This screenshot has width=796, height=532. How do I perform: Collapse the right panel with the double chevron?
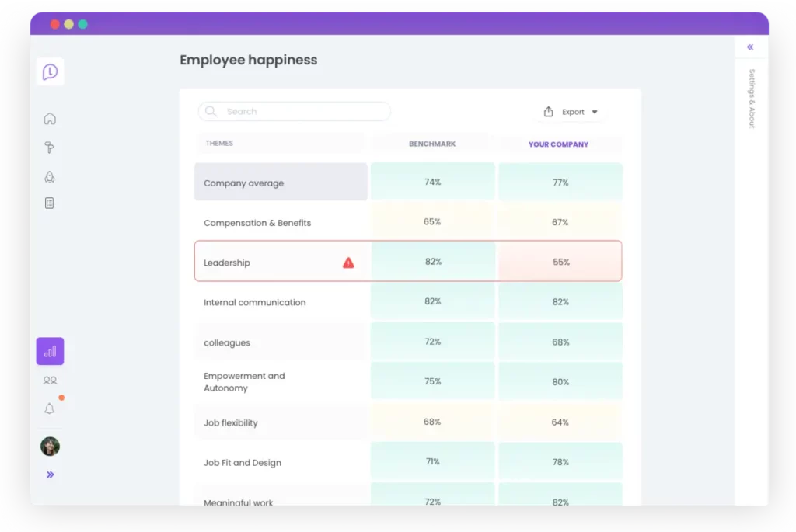point(749,47)
